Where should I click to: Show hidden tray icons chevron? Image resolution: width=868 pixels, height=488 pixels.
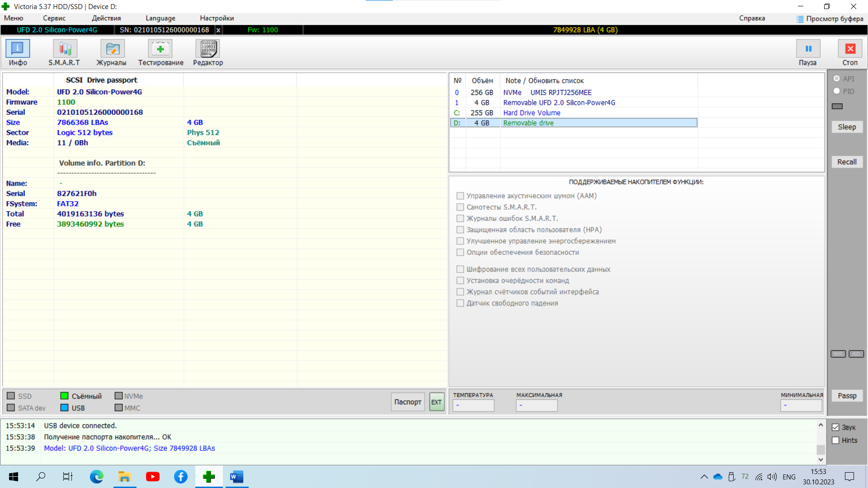click(704, 477)
